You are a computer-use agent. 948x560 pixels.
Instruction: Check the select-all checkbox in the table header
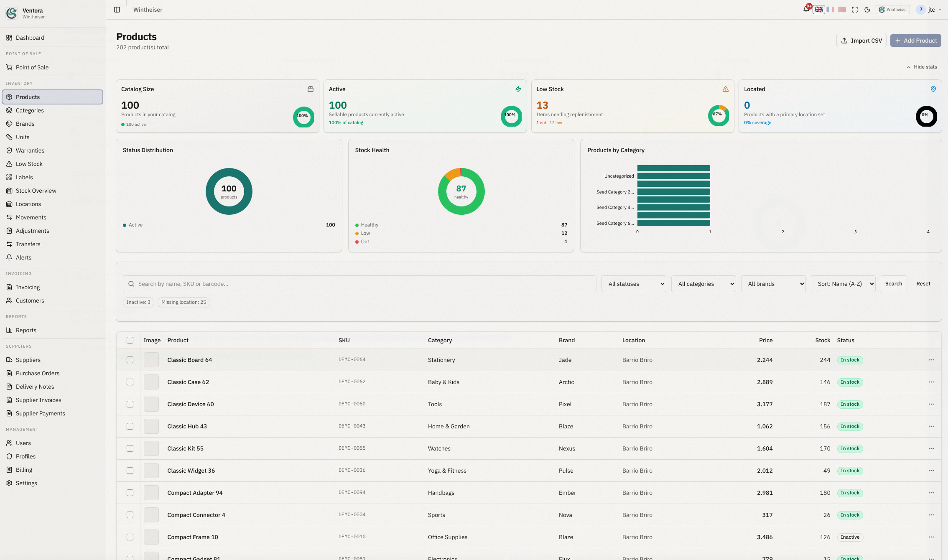(x=130, y=340)
